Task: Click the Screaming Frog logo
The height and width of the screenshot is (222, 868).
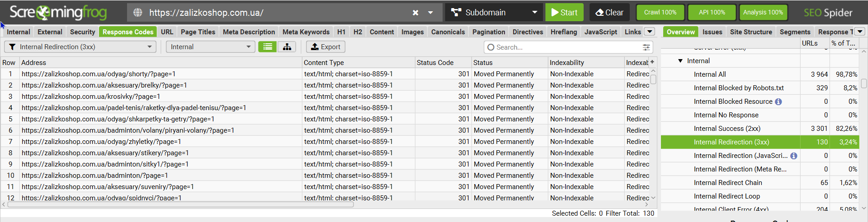Action: click(x=58, y=13)
